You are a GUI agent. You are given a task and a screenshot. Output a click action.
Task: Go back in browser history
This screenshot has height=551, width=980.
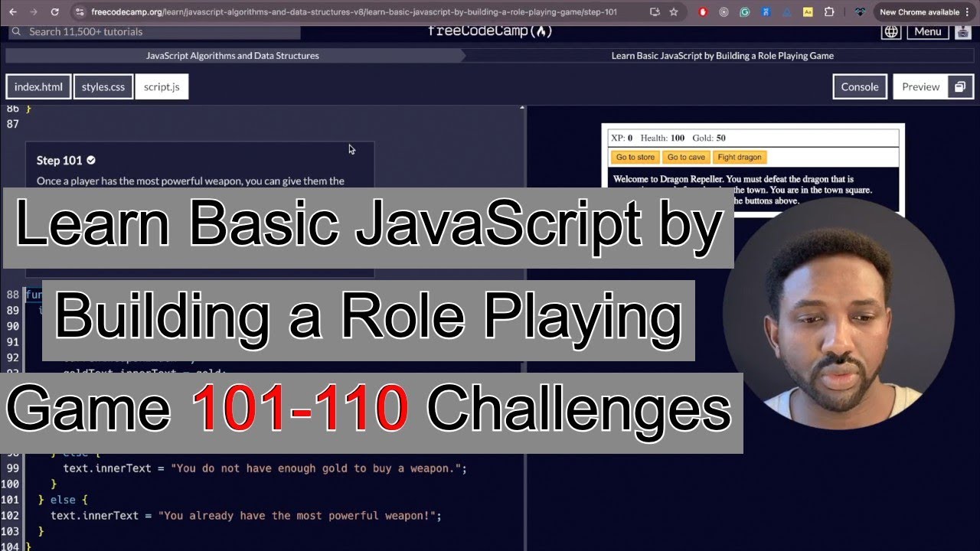(x=13, y=12)
